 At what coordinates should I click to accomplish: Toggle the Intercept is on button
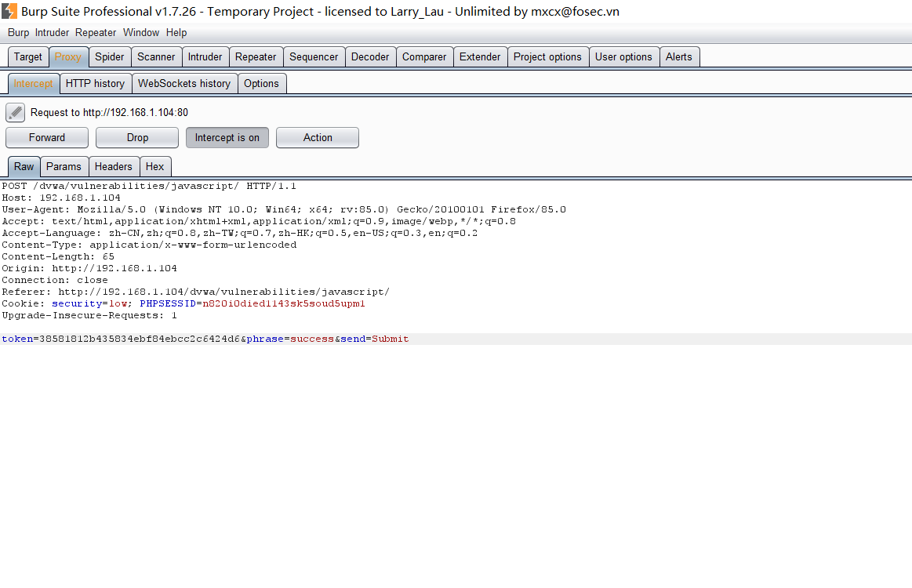227,137
